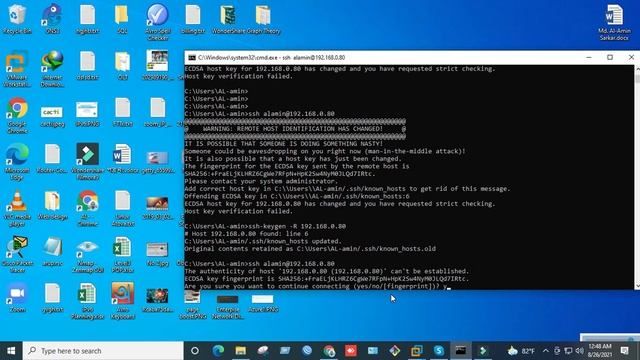Open the Web design folder
Screen dimensions: 640x360
(x=52, y=206)
